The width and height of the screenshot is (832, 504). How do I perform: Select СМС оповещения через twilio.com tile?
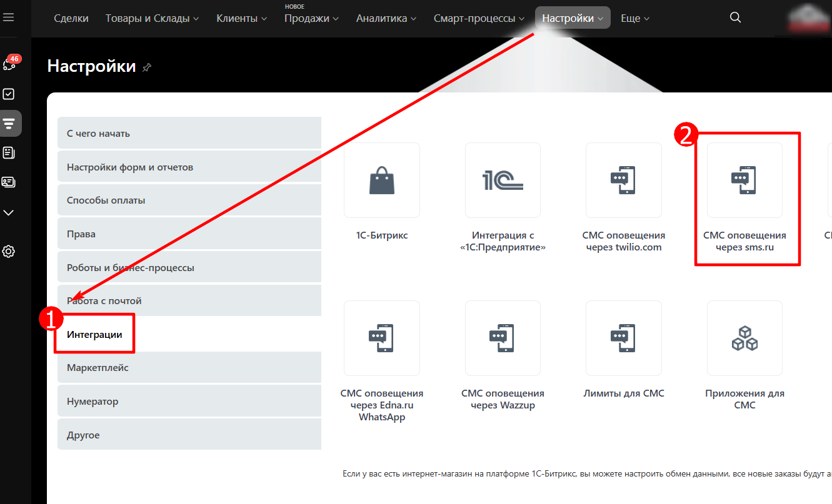(623, 180)
